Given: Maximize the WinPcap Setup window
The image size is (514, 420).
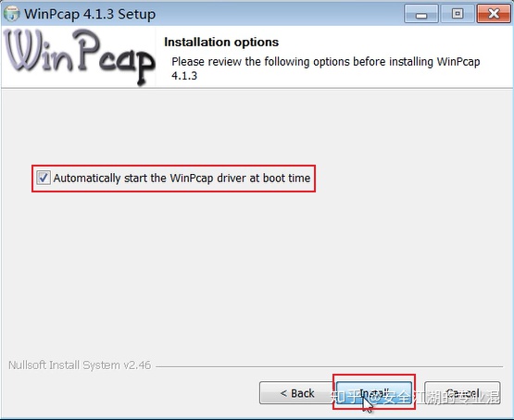Looking at the screenshot, I should tap(458, 14).
